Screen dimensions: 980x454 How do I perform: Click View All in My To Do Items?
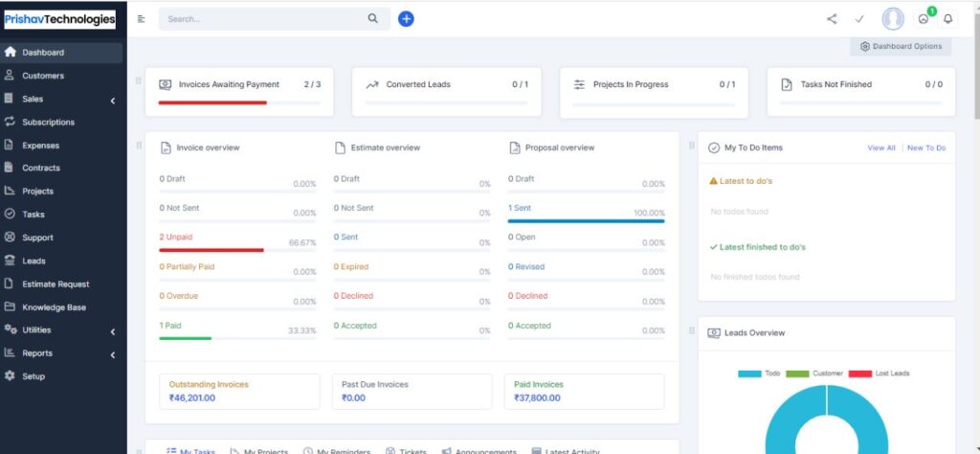(881, 148)
